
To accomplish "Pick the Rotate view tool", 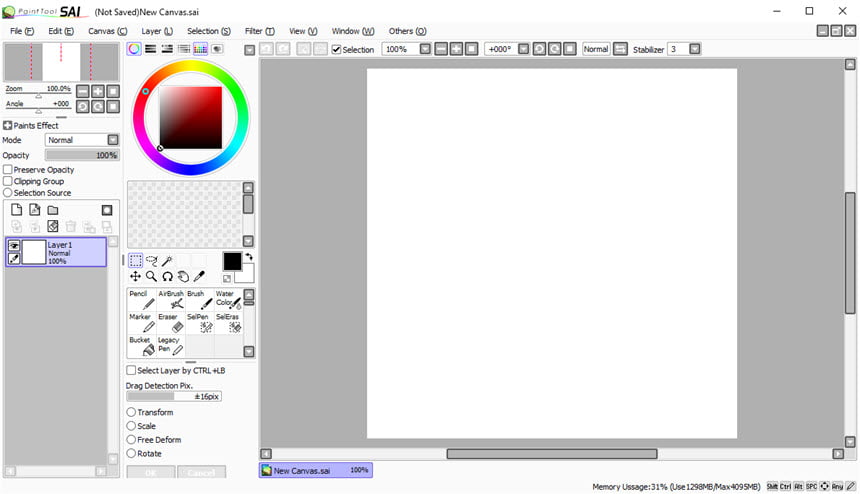I will (167, 276).
